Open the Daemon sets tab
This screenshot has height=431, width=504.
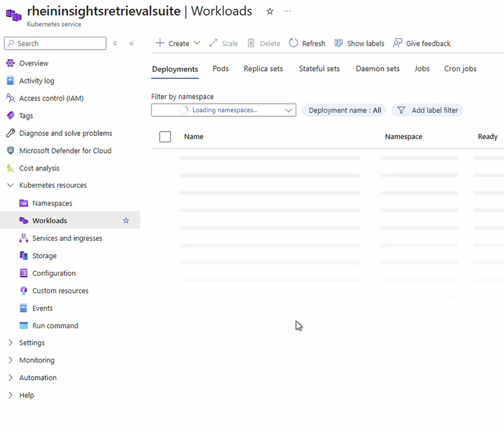coord(378,69)
